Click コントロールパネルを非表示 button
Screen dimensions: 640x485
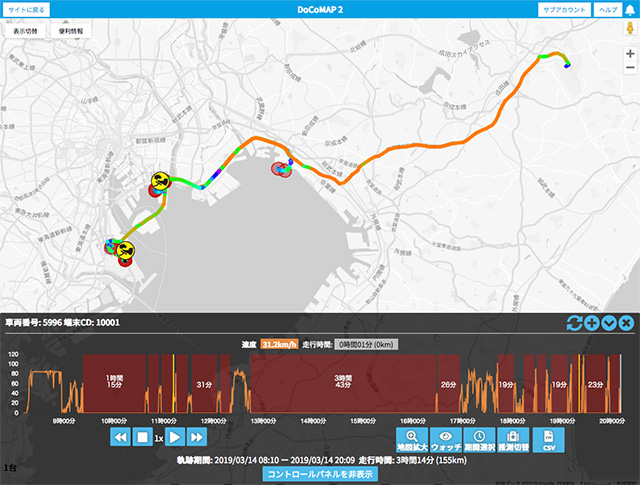pyautogui.click(x=320, y=474)
